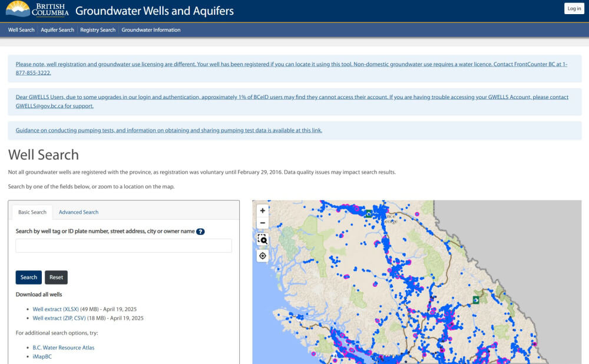Download the Well extract XLSX file
This screenshot has width=589, height=364.
click(55, 309)
